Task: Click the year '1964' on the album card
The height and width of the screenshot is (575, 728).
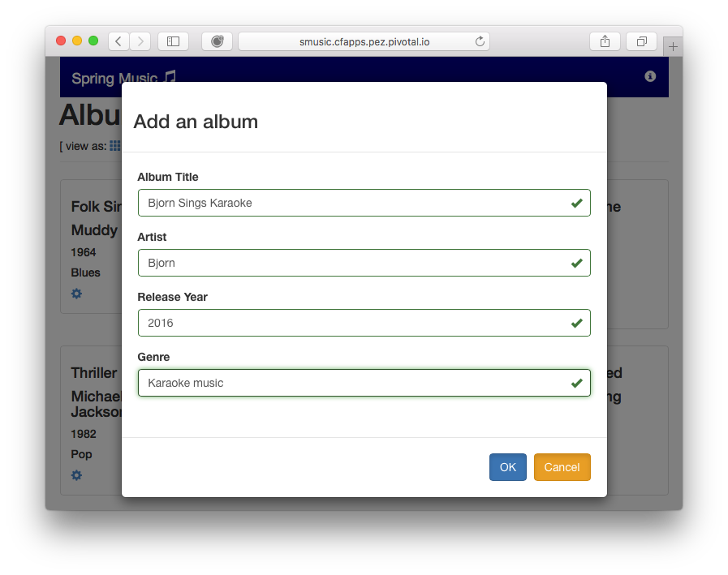Action: [x=83, y=252]
